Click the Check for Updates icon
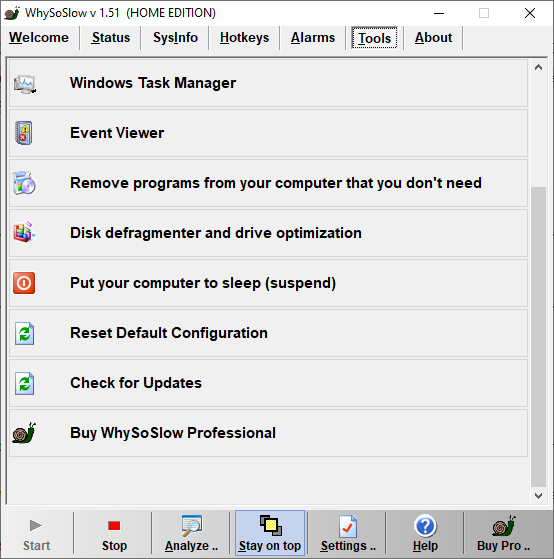The width and height of the screenshot is (554, 559). [x=25, y=384]
